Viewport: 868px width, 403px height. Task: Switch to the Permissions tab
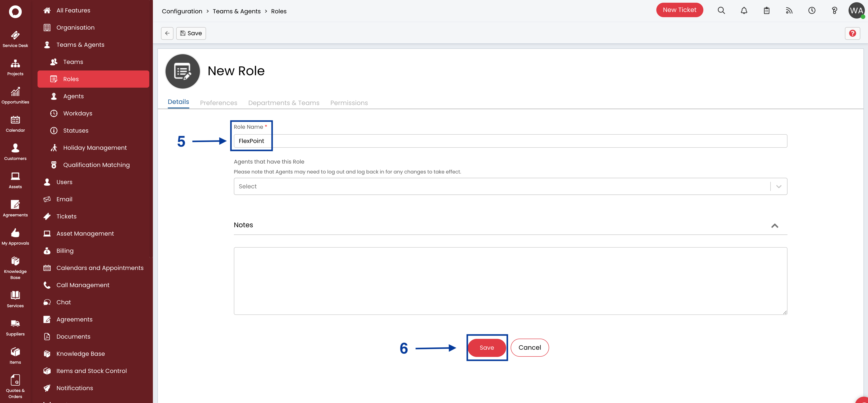tap(349, 103)
